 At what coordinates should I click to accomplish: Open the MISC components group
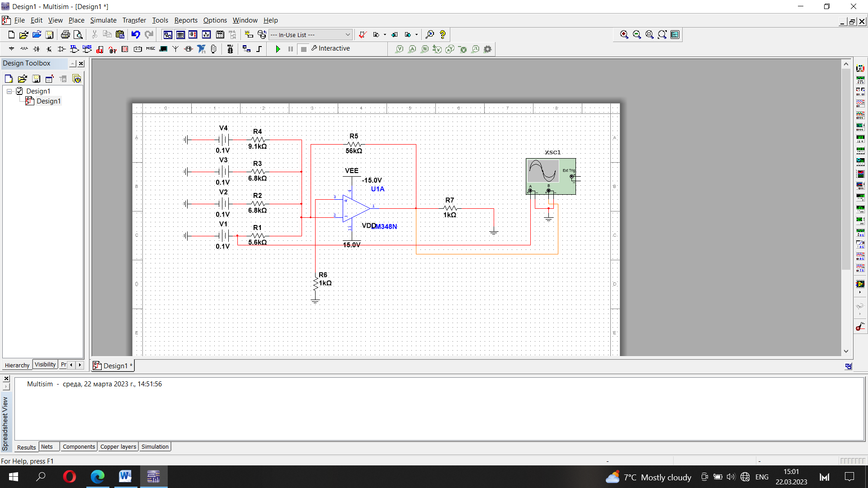point(151,49)
